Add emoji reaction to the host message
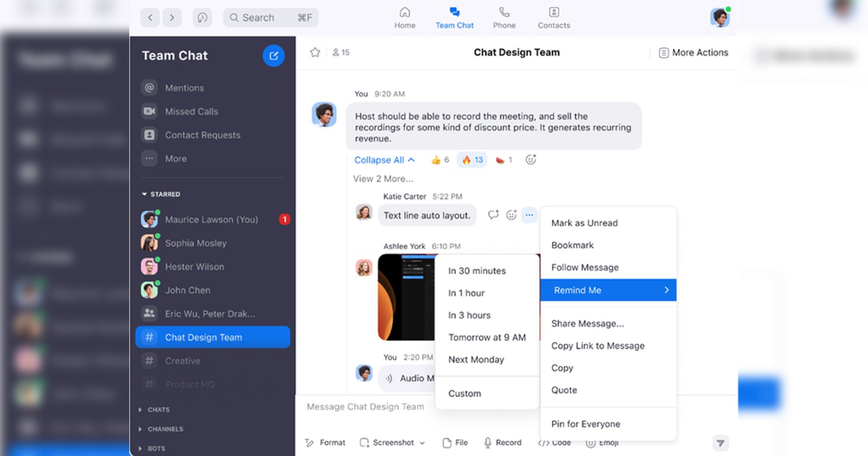 click(x=531, y=160)
